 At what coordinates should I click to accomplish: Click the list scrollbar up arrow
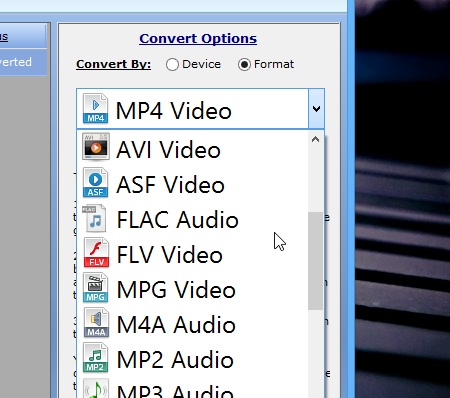pyautogui.click(x=315, y=139)
